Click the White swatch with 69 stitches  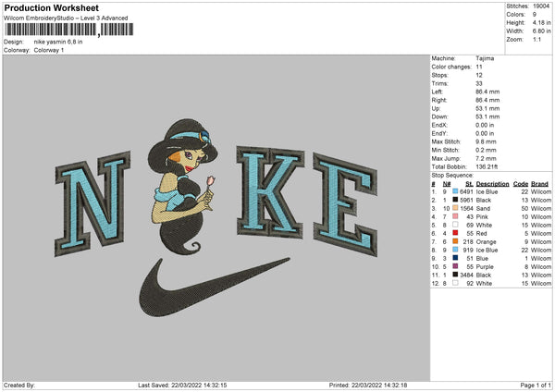pyautogui.click(x=455, y=225)
